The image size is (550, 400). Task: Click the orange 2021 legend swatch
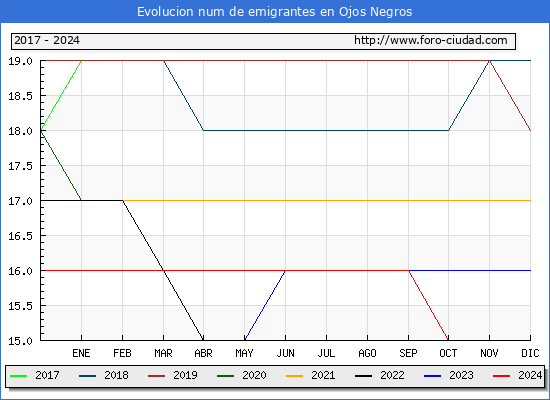[295, 376]
